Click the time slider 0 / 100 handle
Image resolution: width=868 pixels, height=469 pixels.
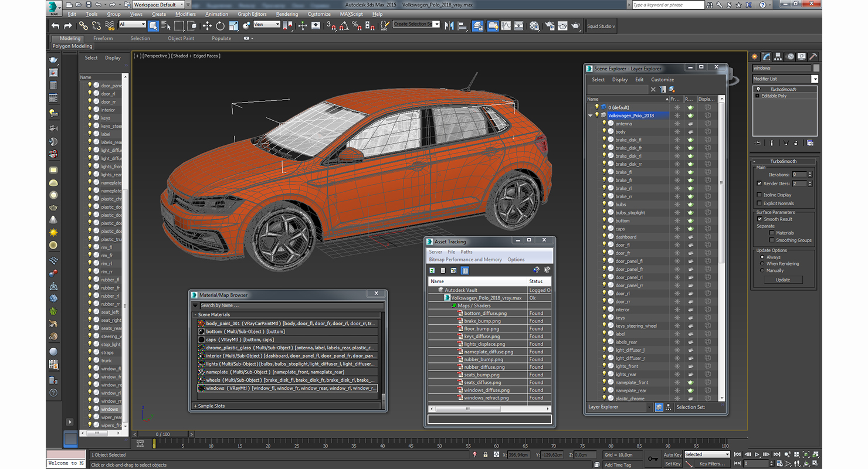click(164, 434)
